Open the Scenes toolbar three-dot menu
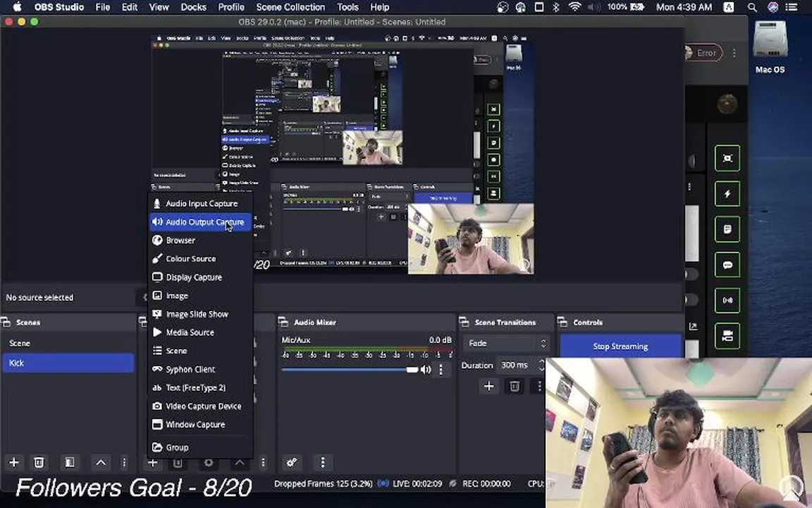 (x=124, y=462)
